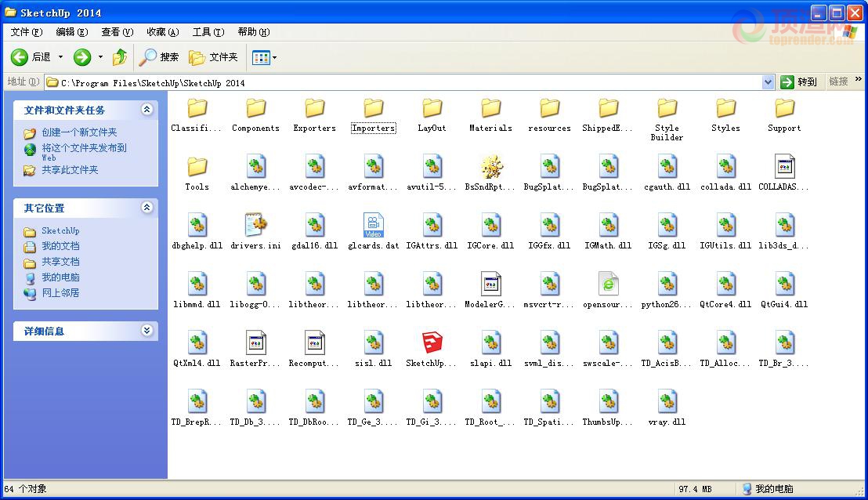868x500 pixels.
Task: Click the Back navigation button
Action: [31, 56]
